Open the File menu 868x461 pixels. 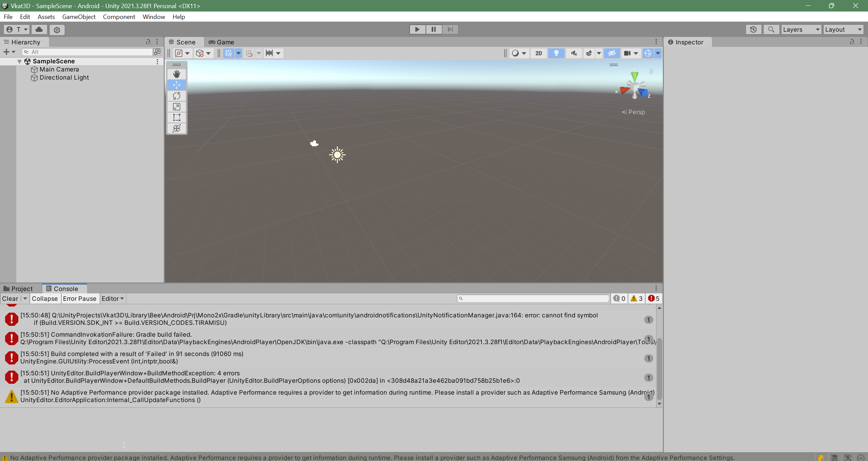(x=8, y=17)
